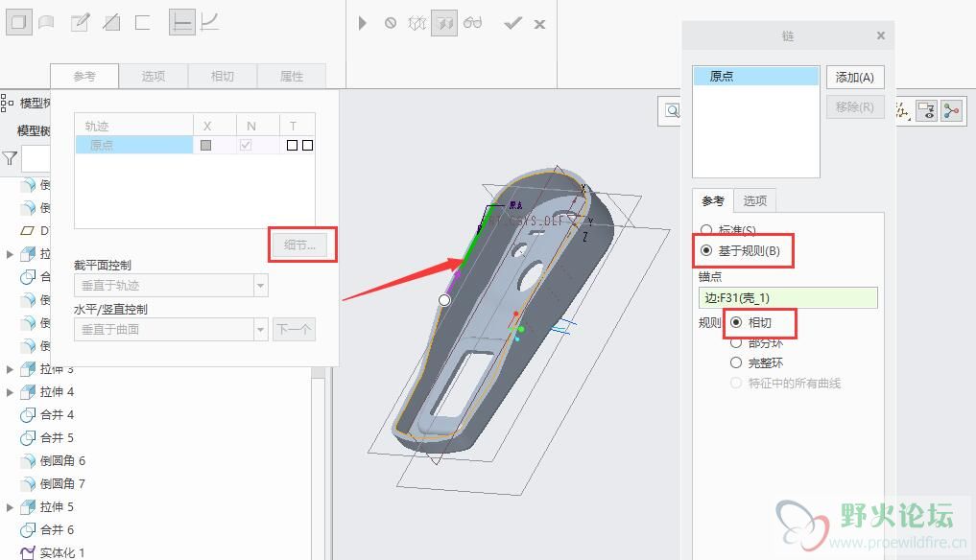Image resolution: width=976 pixels, height=560 pixels.
Task: Toggle the N checkbox for 原点 trajectory
Action: 246,145
